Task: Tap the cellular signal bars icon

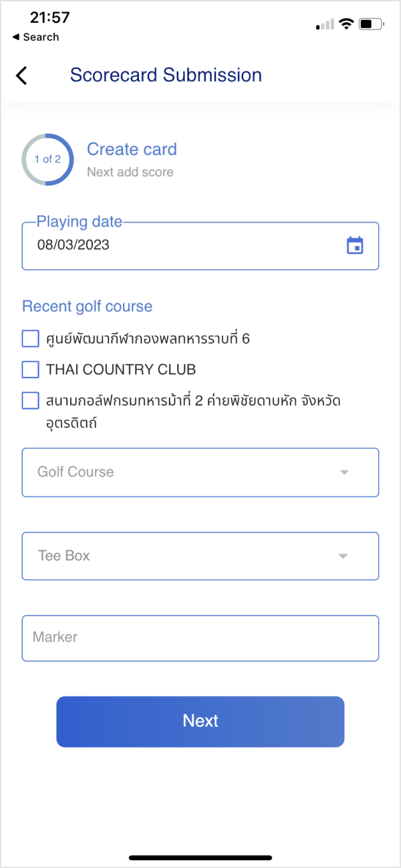Action: point(325,25)
